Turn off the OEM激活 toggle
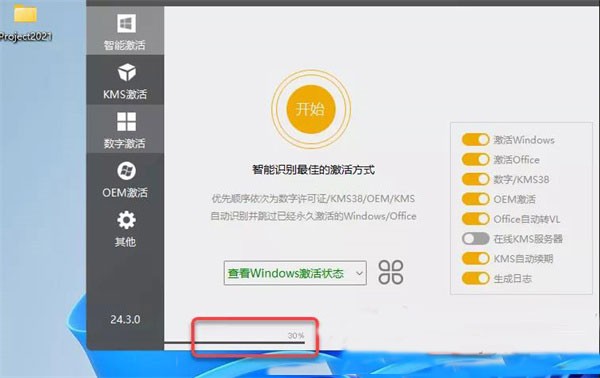This screenshot has height=378, width=600. [475, 199]
